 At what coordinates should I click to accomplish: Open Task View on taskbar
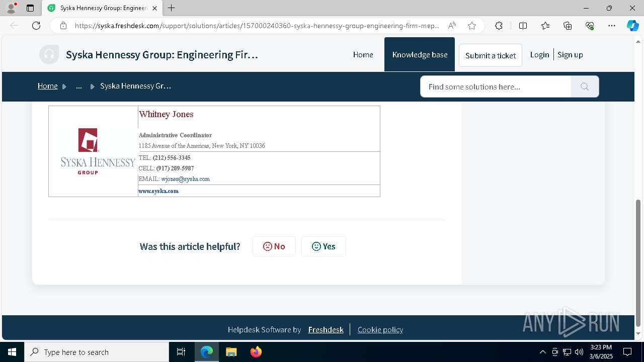point(181,352)
